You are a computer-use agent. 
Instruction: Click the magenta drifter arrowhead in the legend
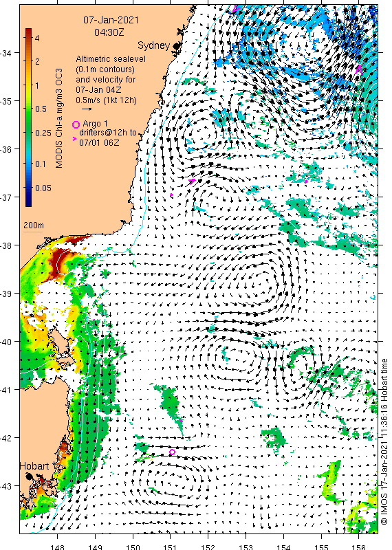74,139
